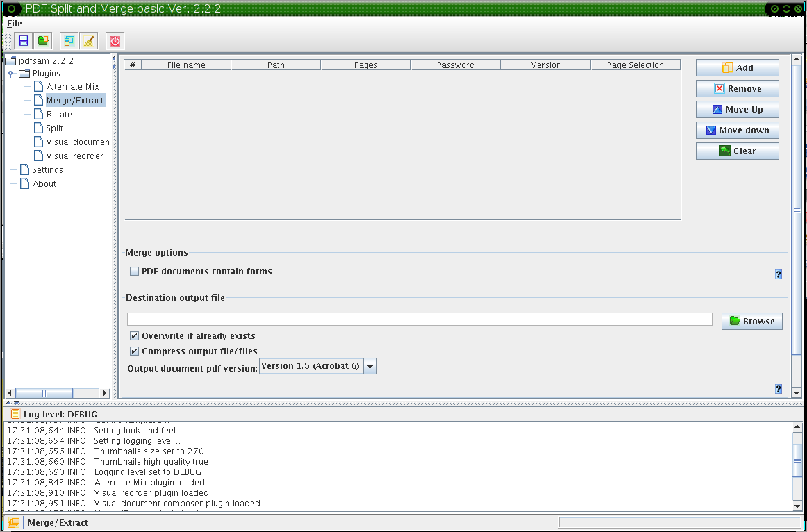
Task: Click the log collapse arrows above Log level
Action: click(13, 403)
